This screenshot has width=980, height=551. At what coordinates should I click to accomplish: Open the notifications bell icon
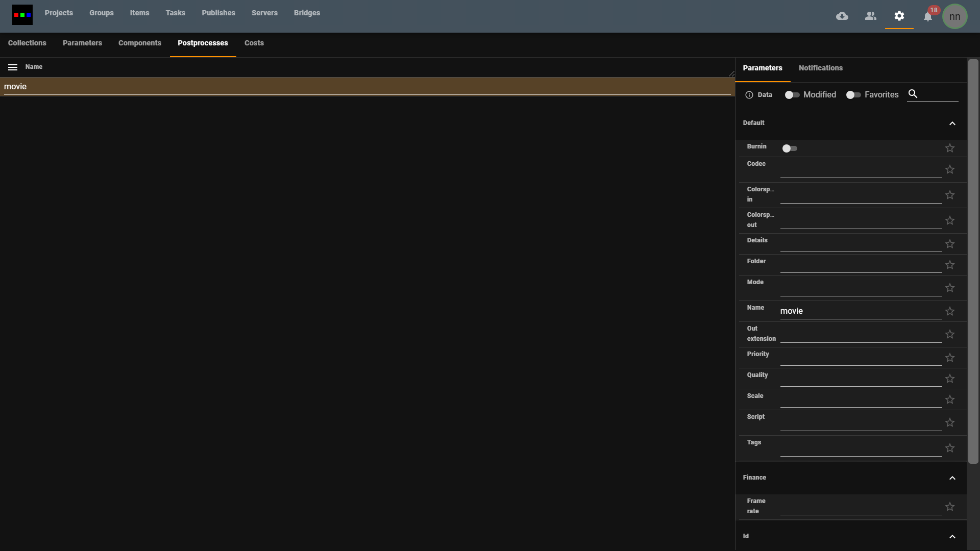928,17
